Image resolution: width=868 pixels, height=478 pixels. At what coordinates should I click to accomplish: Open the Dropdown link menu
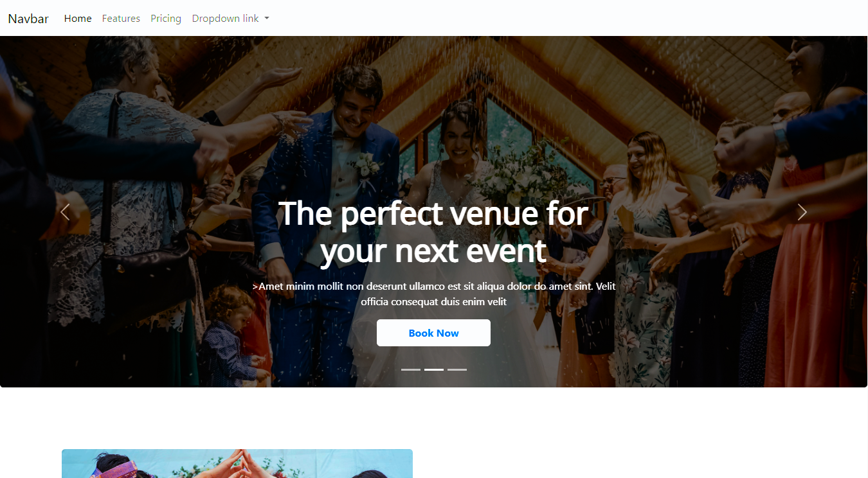[x=230, y=19]
